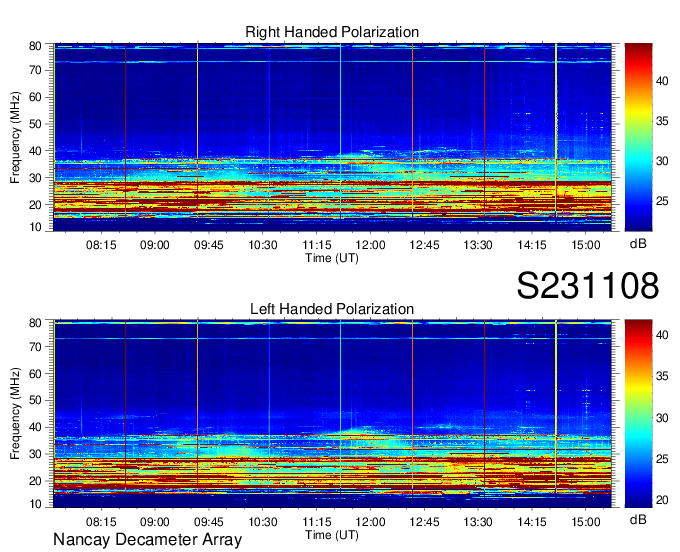Viewport: 680px width, 552px height.
Task: Click the 40 dB value on Left Handed colorbar
Action: [x=662, y=335]
